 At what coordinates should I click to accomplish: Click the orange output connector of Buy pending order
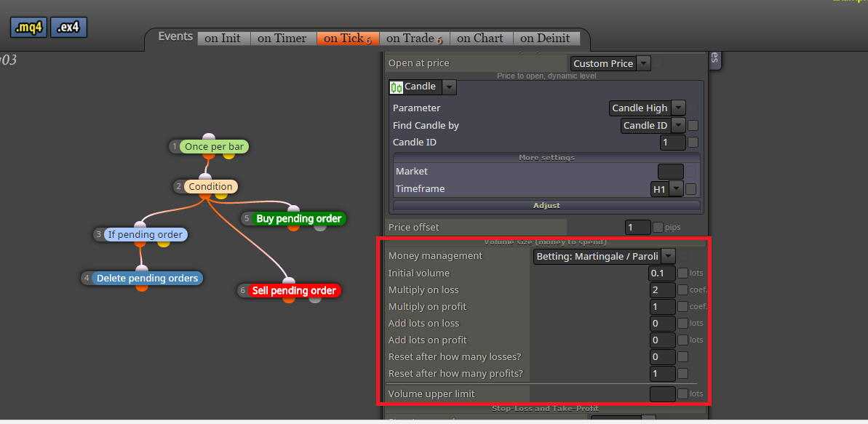pyautogui.click(x=294, y=228)
